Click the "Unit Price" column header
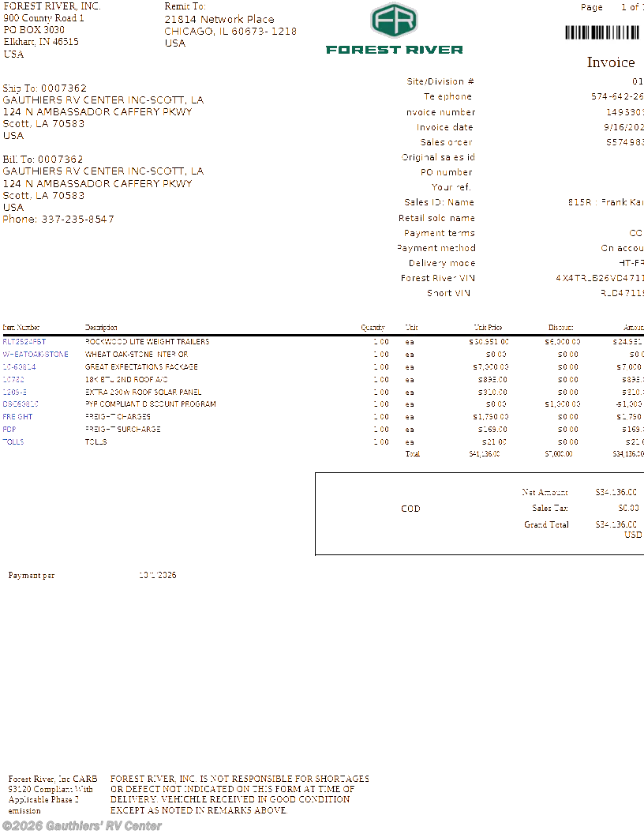644x834 pixels. point(488,328)
